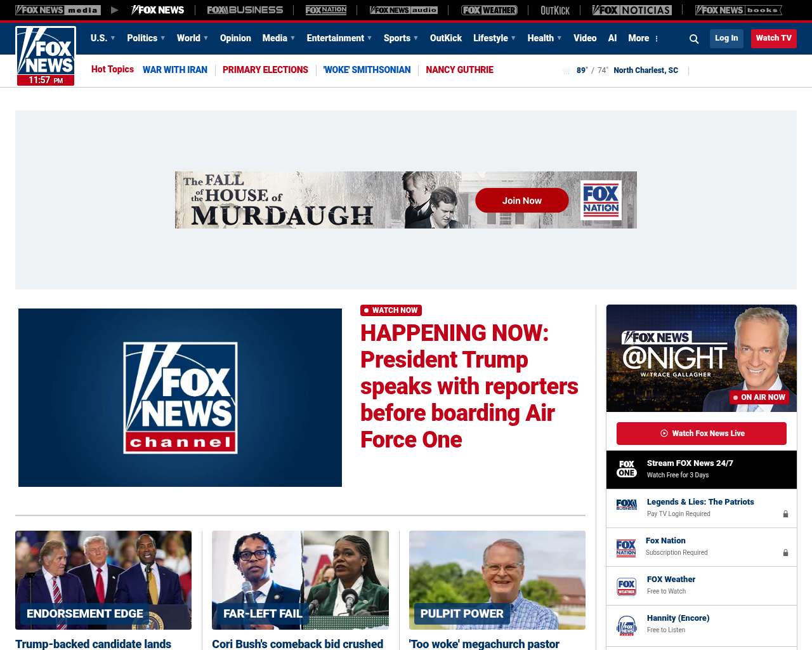
Task: Open Trump-backed candidate story headline
Action: [x=93, y=644]
